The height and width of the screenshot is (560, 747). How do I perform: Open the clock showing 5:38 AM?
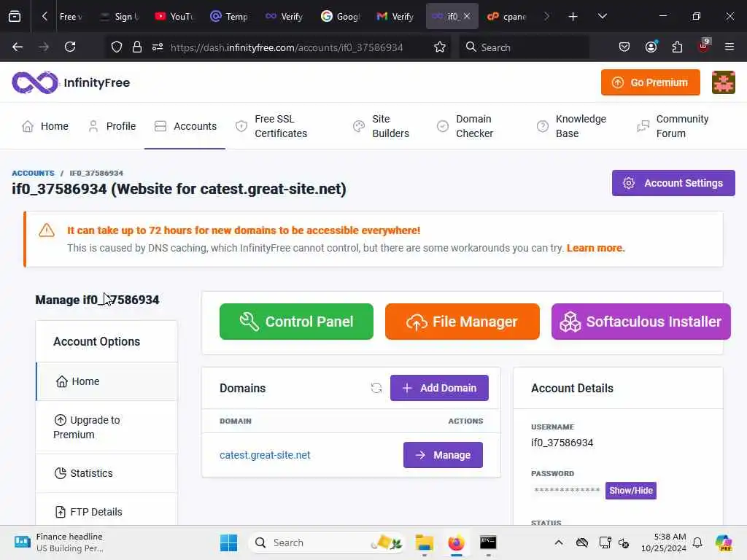pos(663,542)
